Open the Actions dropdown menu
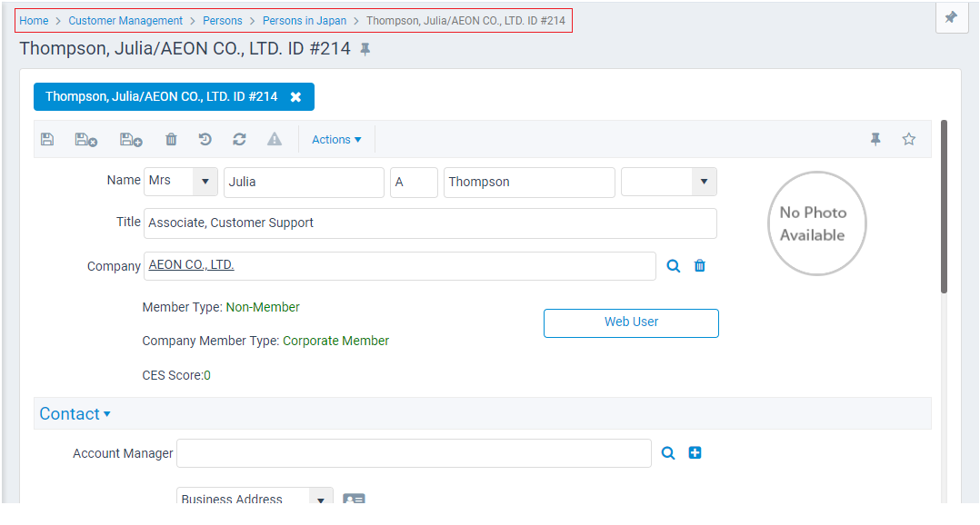Image resolution: width=980 pixels, height=525 pixels. coord(336,139)
